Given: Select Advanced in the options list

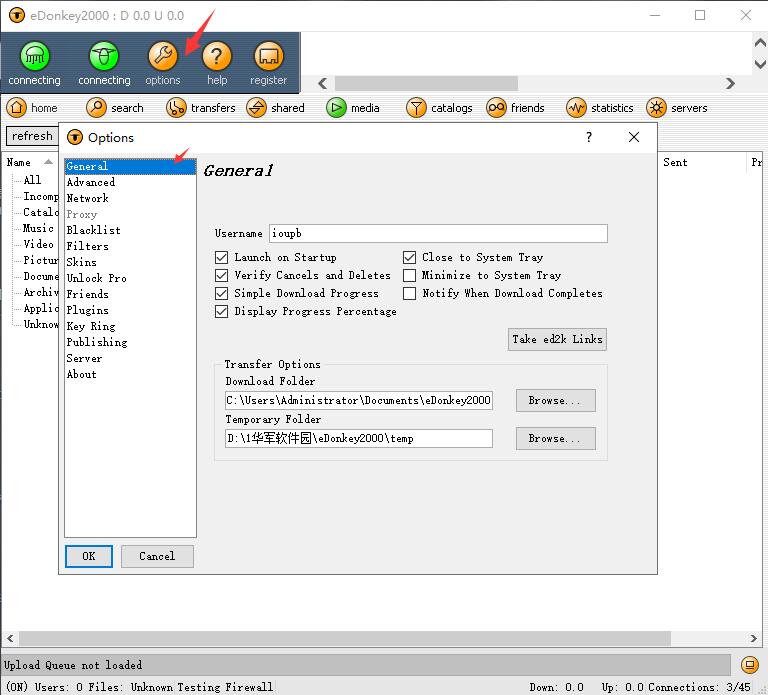Looking at the screenshot, I should (130, 182).
